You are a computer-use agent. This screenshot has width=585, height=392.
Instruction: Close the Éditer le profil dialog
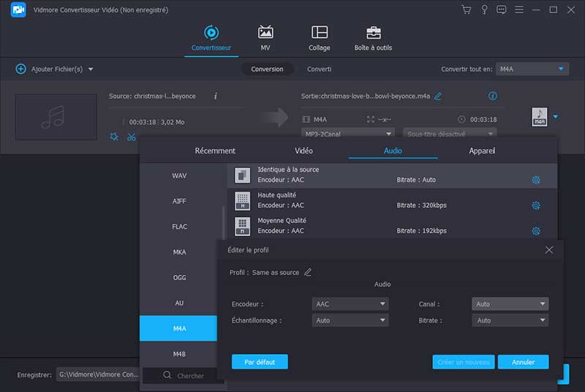pos(549,250)
